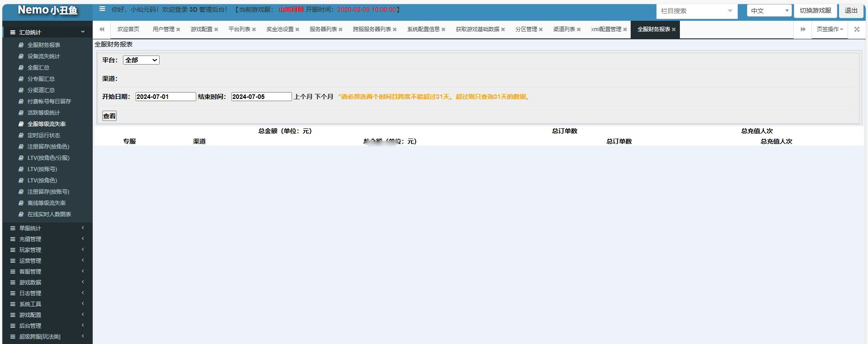Click the 上个月 link
This screenshot has width=868, height=344.
303,97
